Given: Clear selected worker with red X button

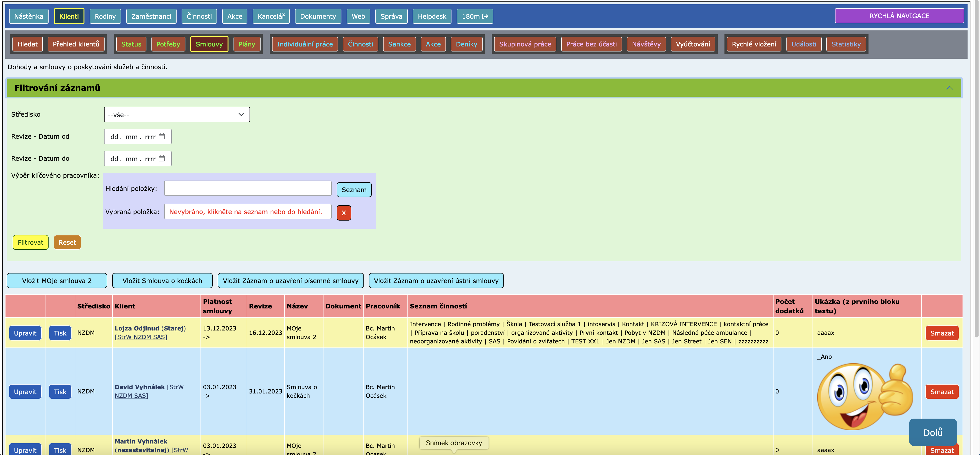Looking at the screenshot, I should 344,213.
